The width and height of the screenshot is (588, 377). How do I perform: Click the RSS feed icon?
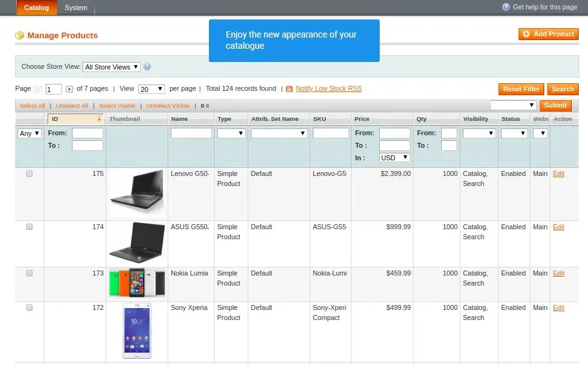coord(289,89)
